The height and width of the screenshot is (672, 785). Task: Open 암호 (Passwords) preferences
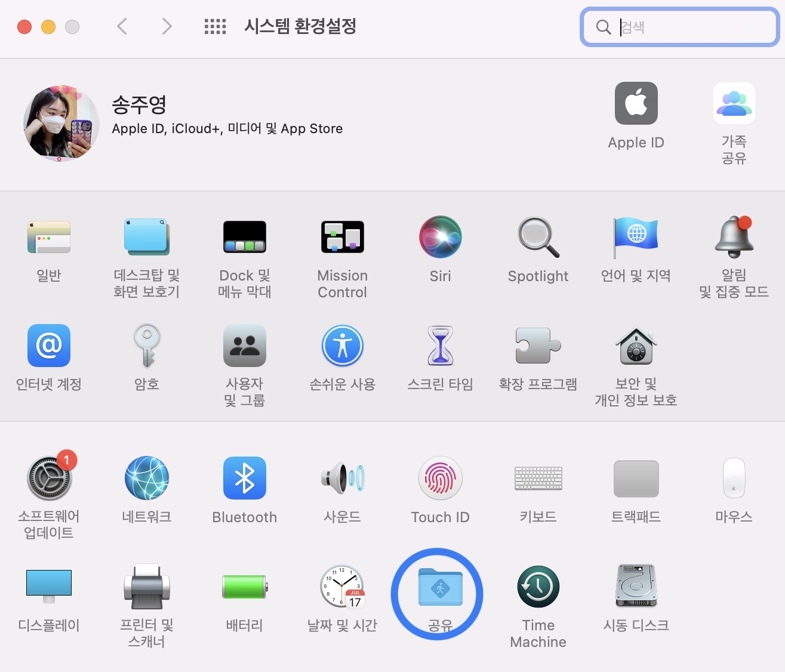[x=147, y=346]
